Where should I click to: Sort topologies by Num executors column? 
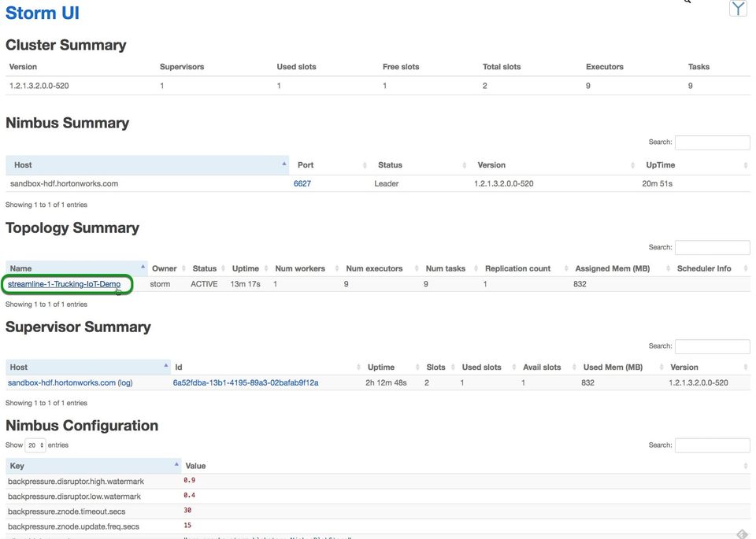click(x=380, y=268)
